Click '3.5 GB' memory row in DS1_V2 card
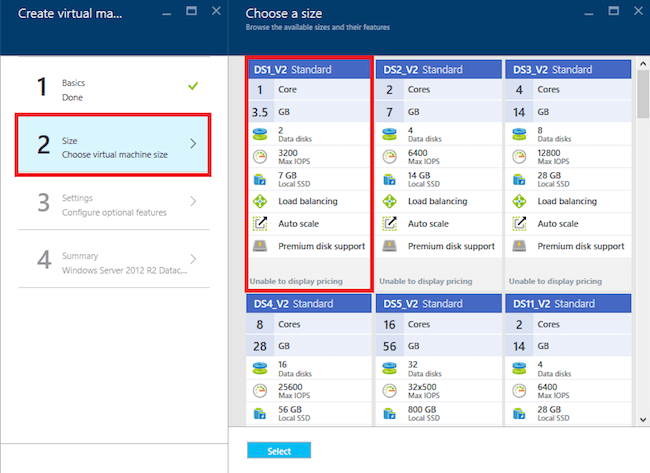This screenshot has height=473, width=650. tap(309, 112)
